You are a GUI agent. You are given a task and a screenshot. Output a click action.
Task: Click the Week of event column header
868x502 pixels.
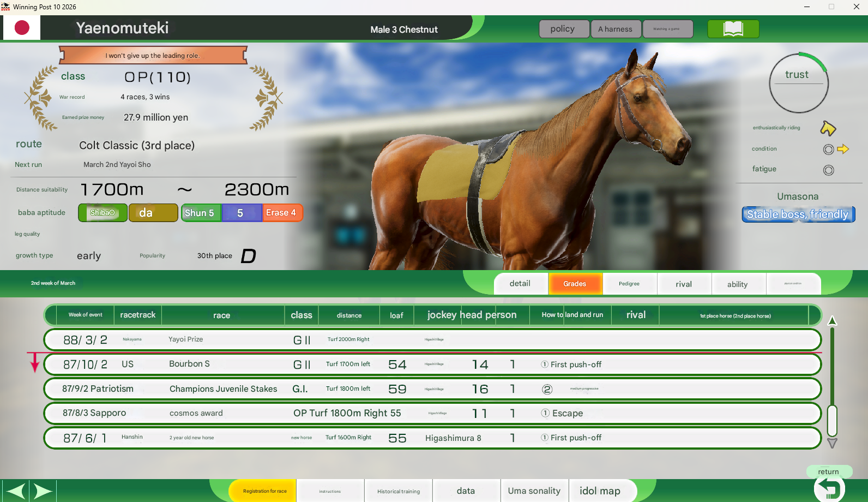click(x=85, y=315)
